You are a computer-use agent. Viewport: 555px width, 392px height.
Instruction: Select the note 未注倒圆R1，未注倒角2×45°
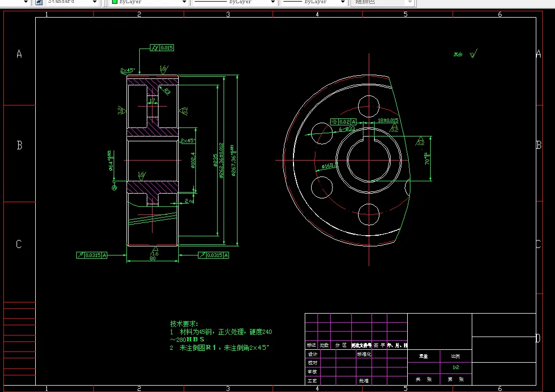coord(224,348)
